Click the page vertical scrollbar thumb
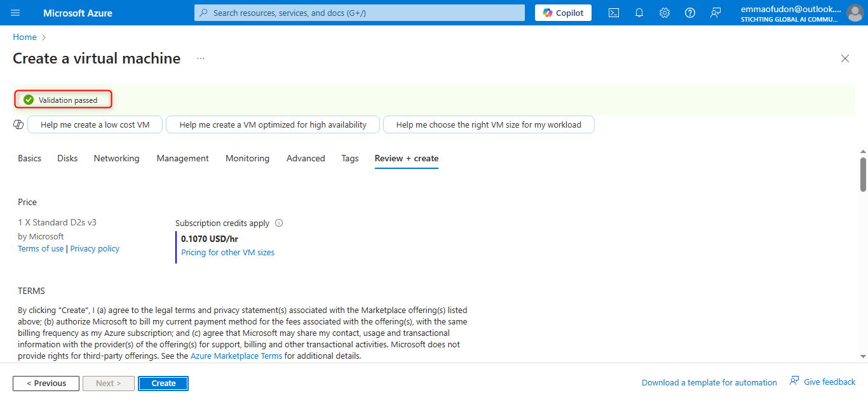Screen dimensions: 868x407 pos(863,174)
